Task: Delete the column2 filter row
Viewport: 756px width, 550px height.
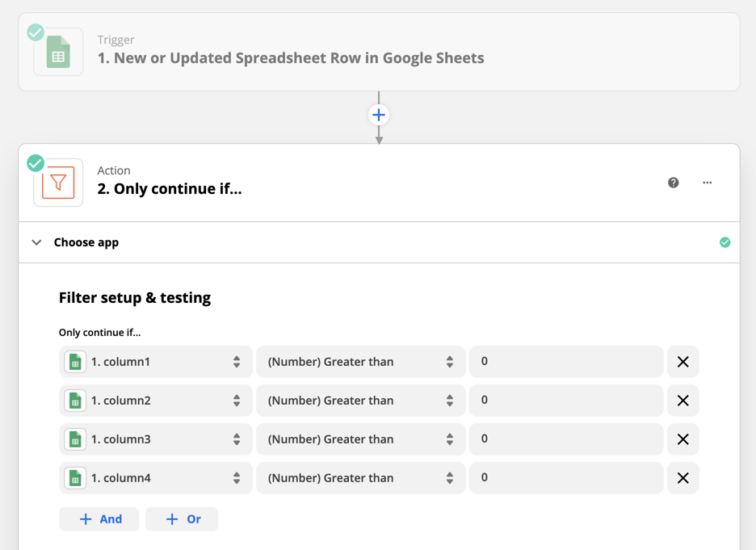Action: pyautogui.click(x=682, y=401)
